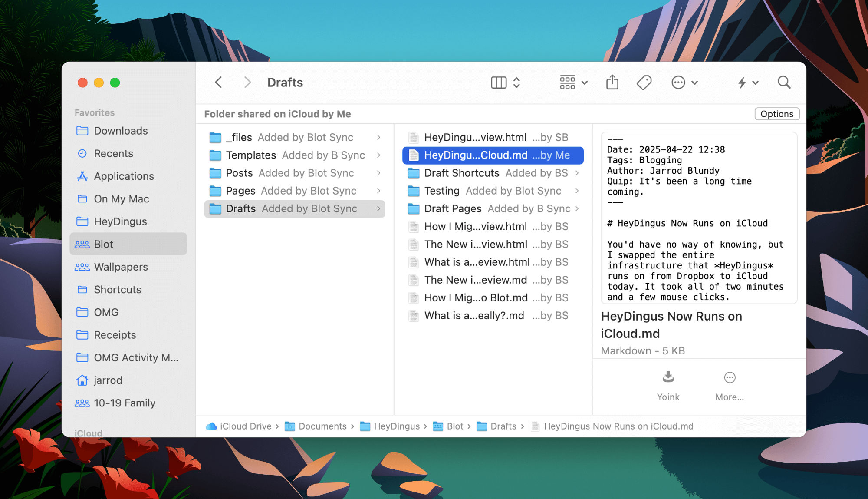Click the jarrod home folder icon
868x499 pixels.
click(x=82, y=380)
